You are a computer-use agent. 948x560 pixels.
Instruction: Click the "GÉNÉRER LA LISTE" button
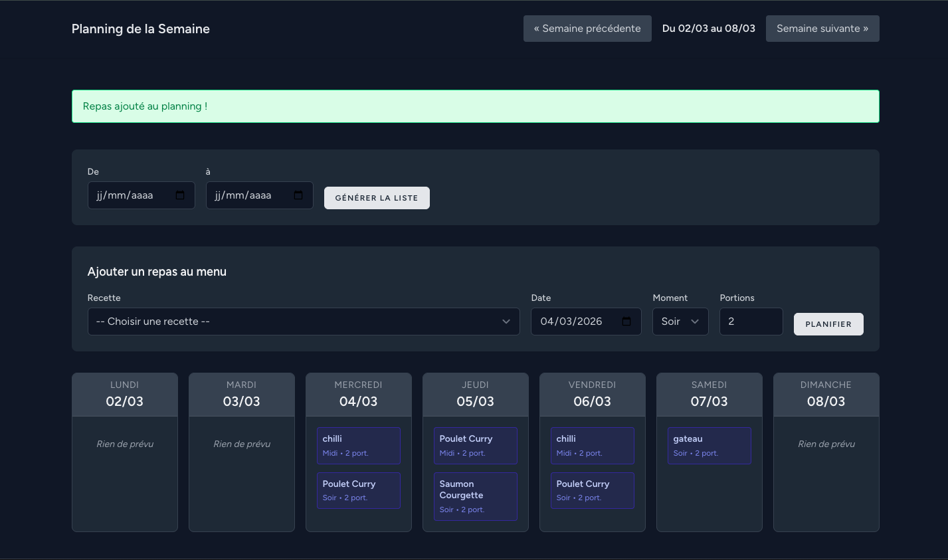[x=377, y=197]
